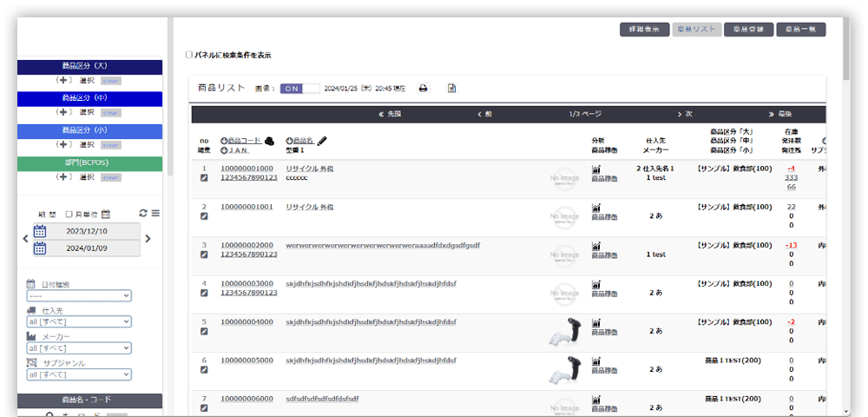Click the document export icon beside printer
868x417 pixels.
point(451,88)
